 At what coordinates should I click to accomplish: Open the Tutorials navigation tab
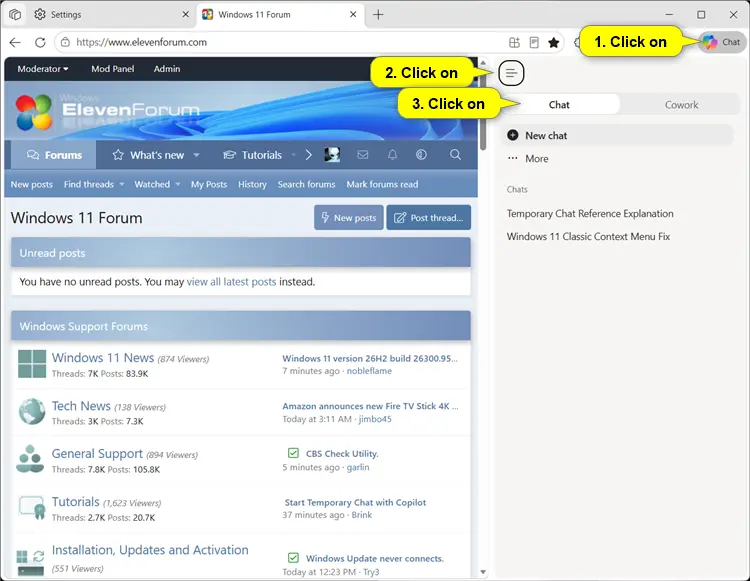tap(254, 155)
